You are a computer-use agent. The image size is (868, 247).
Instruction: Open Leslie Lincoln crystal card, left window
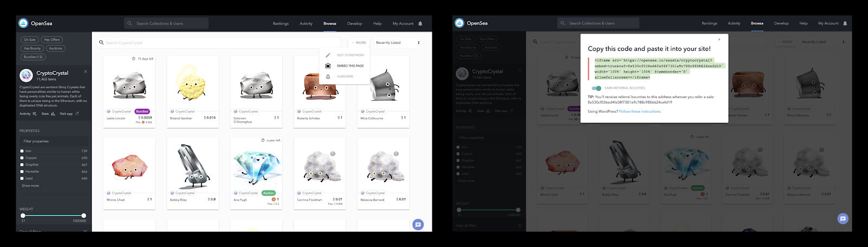[129, 92]
